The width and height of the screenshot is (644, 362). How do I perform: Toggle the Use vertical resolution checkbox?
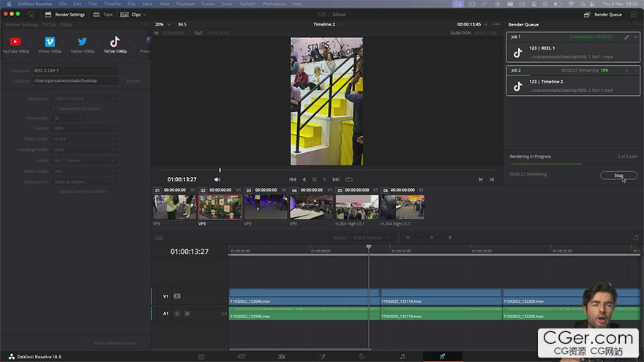[54, 108]
